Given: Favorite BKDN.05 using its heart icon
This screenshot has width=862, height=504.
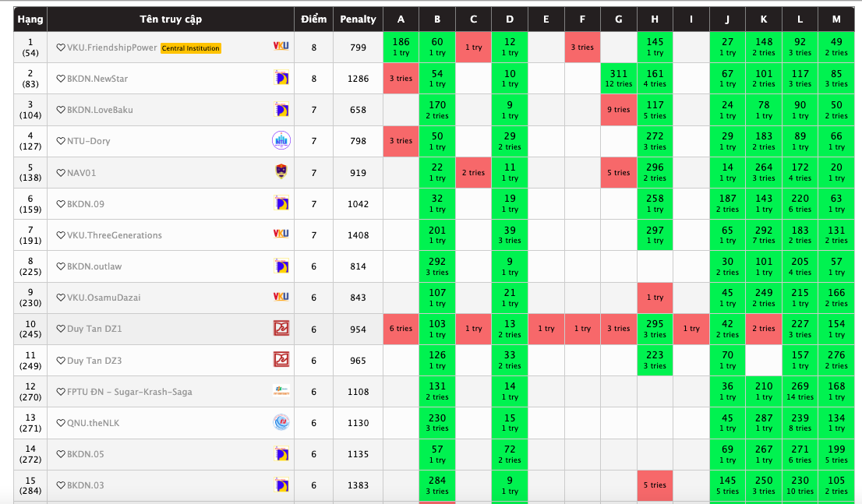Looking at the screenshot, I should [61, 454].
